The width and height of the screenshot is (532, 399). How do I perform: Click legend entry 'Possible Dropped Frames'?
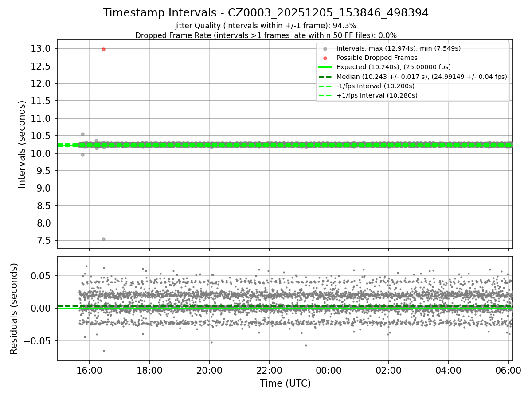tap(377, 58)
